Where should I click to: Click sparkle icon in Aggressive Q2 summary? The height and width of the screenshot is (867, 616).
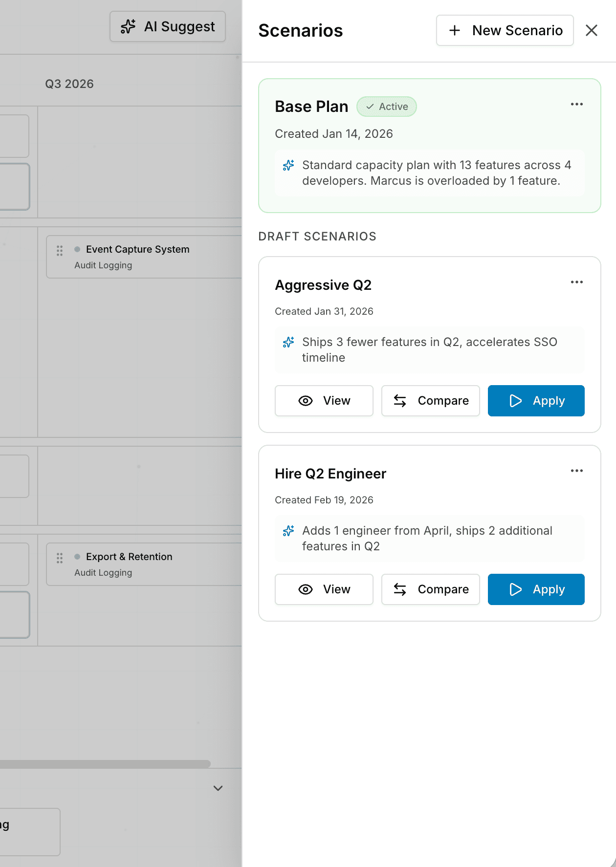click(288, 343)
